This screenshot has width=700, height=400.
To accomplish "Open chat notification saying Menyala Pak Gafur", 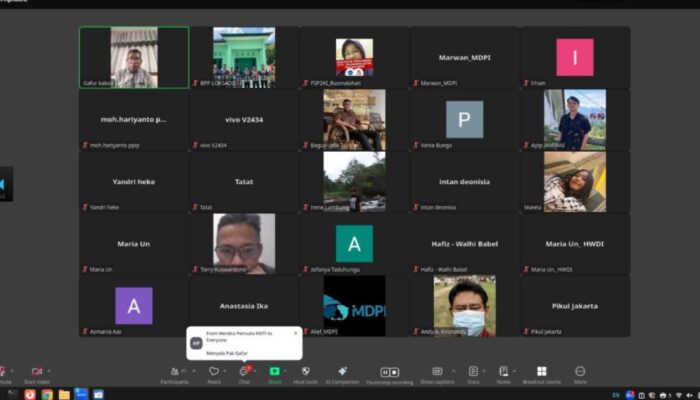I will click(245, 343).
